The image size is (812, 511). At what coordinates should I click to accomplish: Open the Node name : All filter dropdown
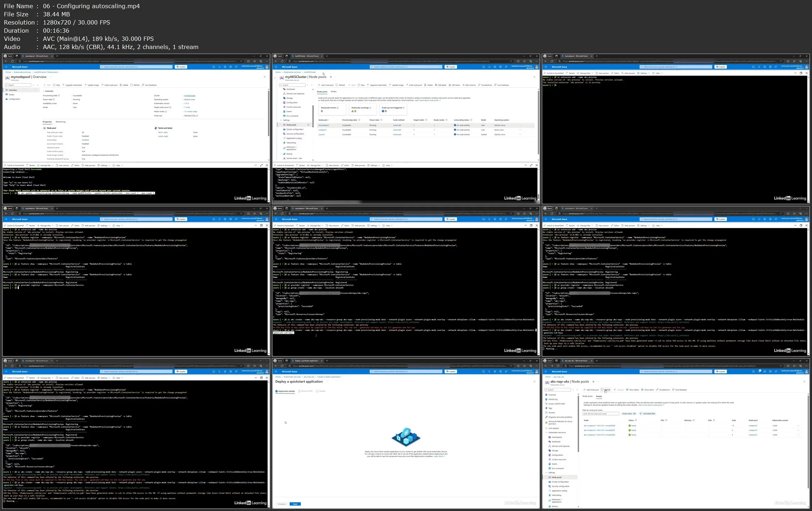629,414
